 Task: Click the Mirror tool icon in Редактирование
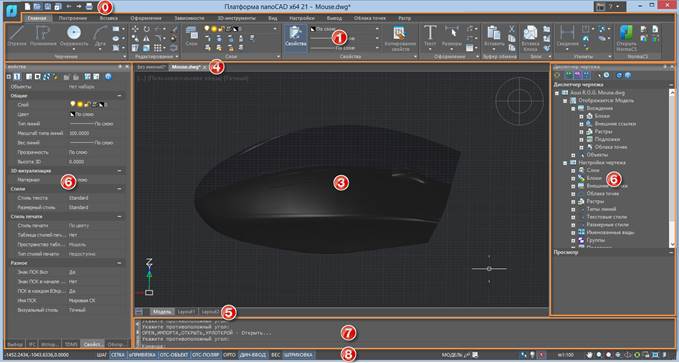(x=147, y=39)
